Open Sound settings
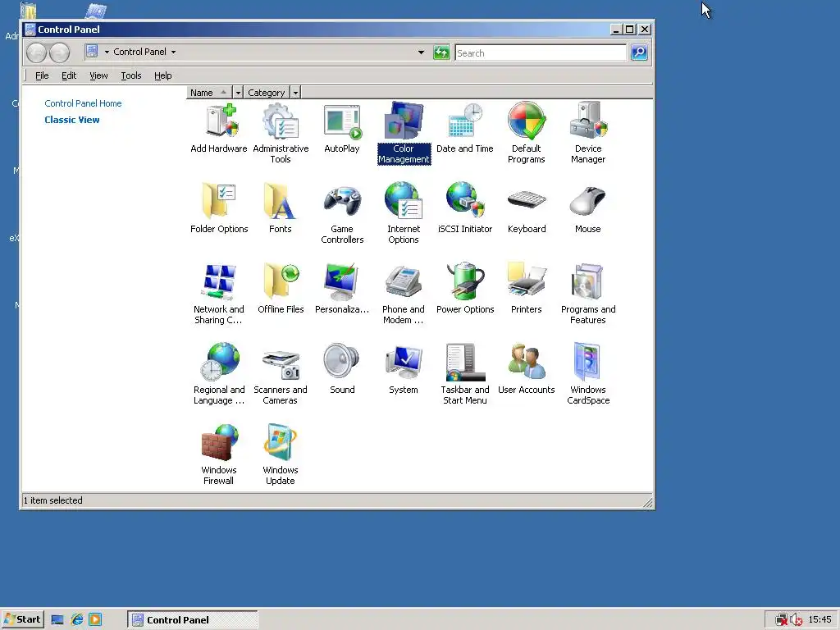Screen dimensions: 840x630 point(342,370)
